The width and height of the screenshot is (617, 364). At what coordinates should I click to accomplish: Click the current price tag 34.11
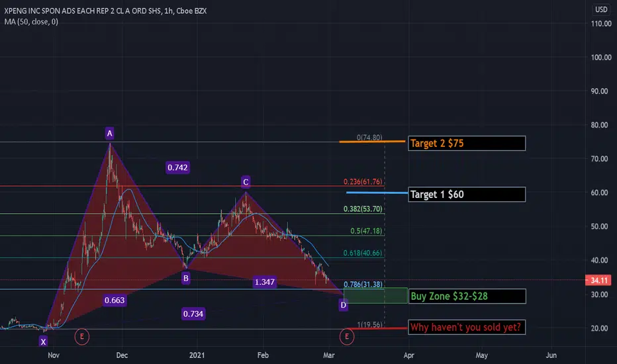coord(598,280)
